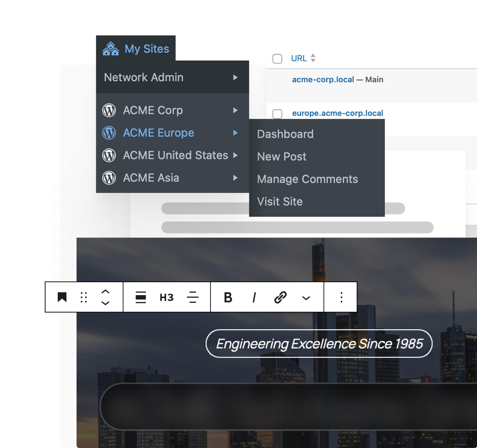Expand the ACME Corp submenu arrow
The image size is (477, 448).
(235, 110)
